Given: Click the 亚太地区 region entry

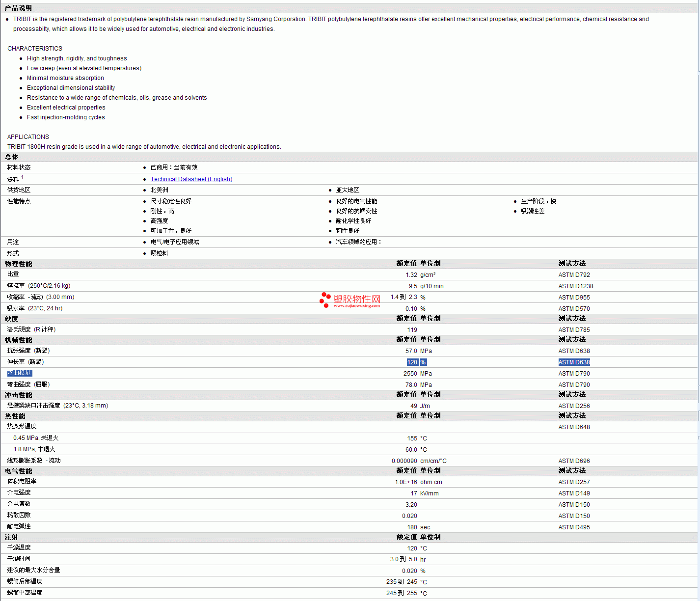Looking at the screenshot, I should pos(348,190).
